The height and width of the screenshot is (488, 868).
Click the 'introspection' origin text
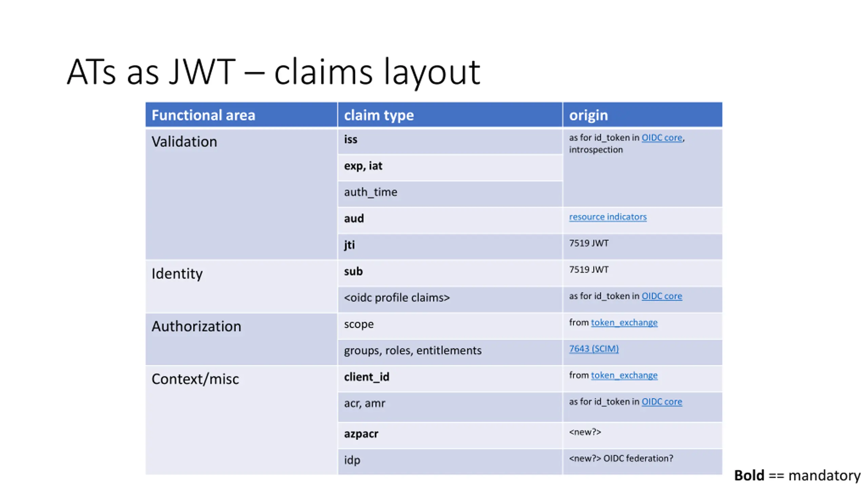[x=596, y=150]
